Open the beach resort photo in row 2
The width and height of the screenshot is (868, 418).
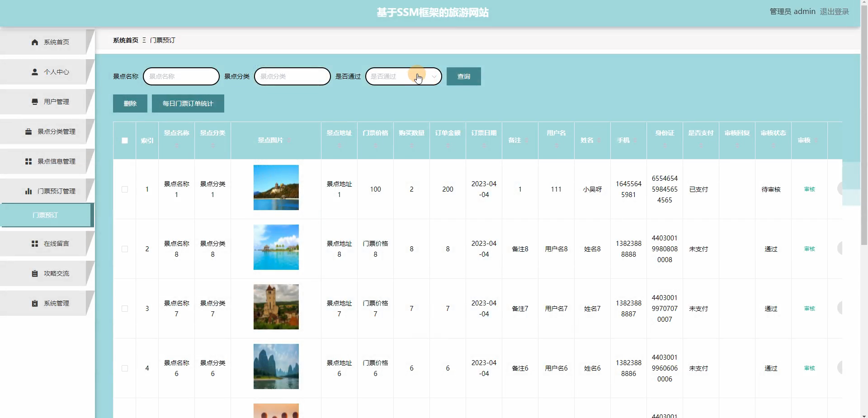[276, 247]
